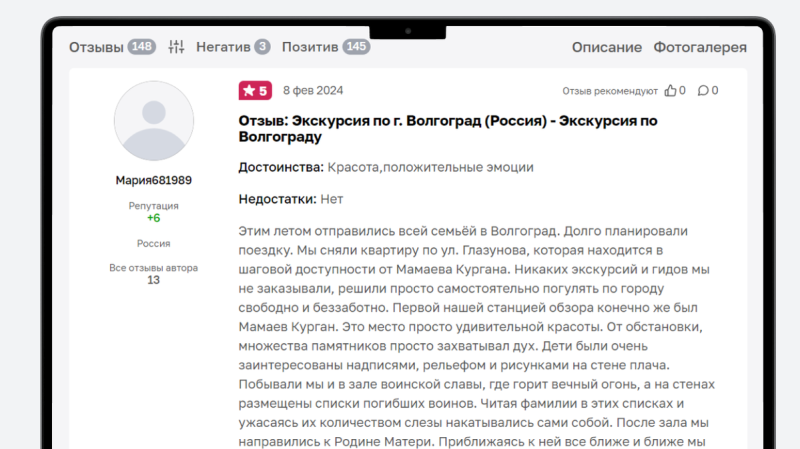Open the review filter sliders icon

tap(176, 47)
